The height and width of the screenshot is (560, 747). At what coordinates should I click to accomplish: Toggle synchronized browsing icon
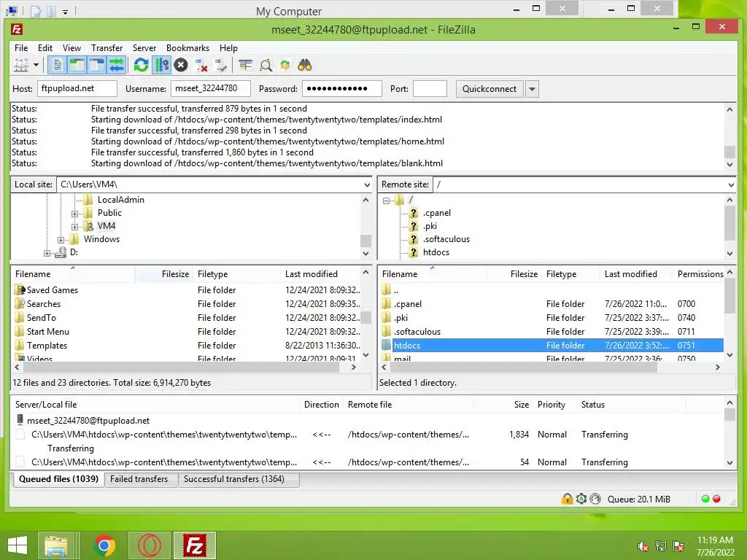(285, 65)
